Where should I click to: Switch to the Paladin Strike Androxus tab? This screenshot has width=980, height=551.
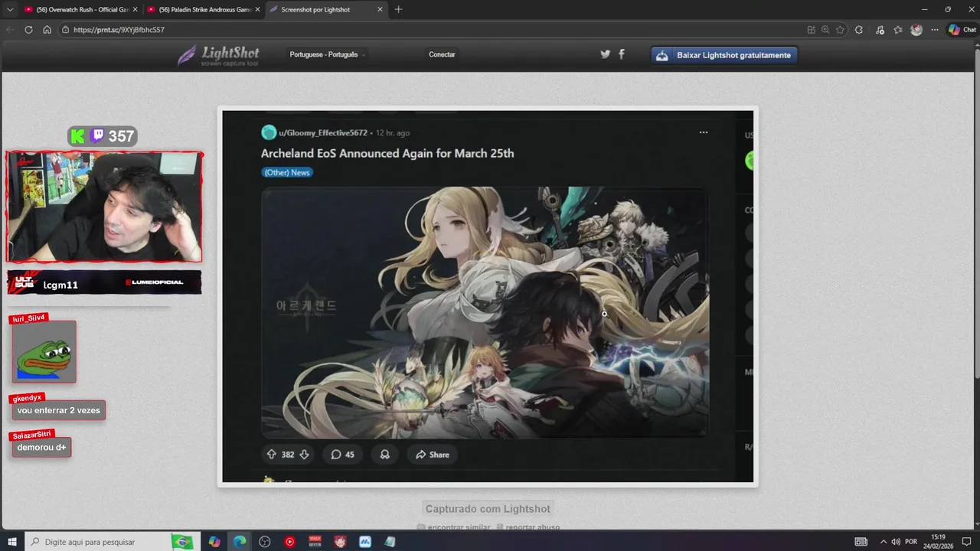tap(203, 9)
